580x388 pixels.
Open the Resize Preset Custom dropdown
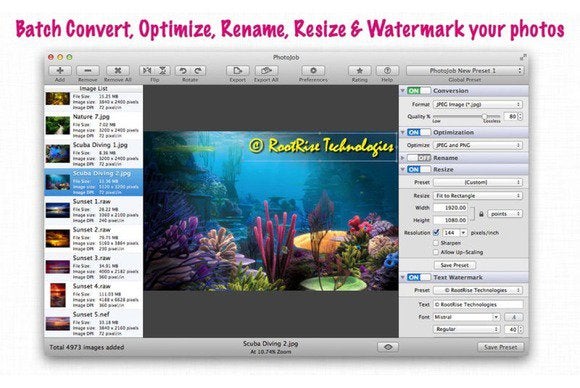pos(478,182)
